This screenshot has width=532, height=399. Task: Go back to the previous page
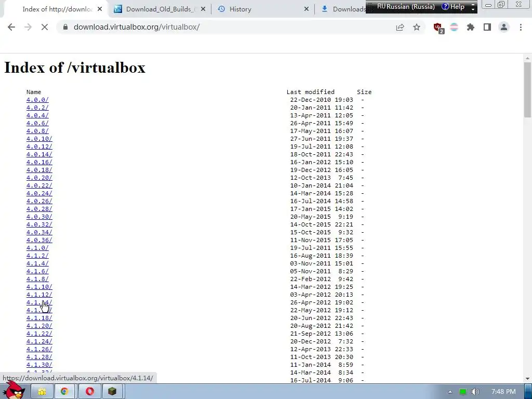[x=11, y=27]
